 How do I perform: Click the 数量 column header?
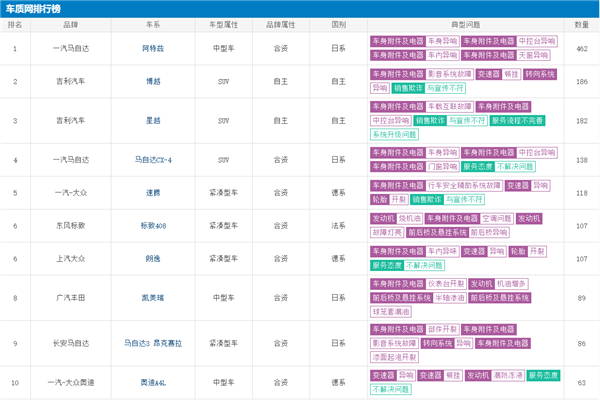coord(582,25)
